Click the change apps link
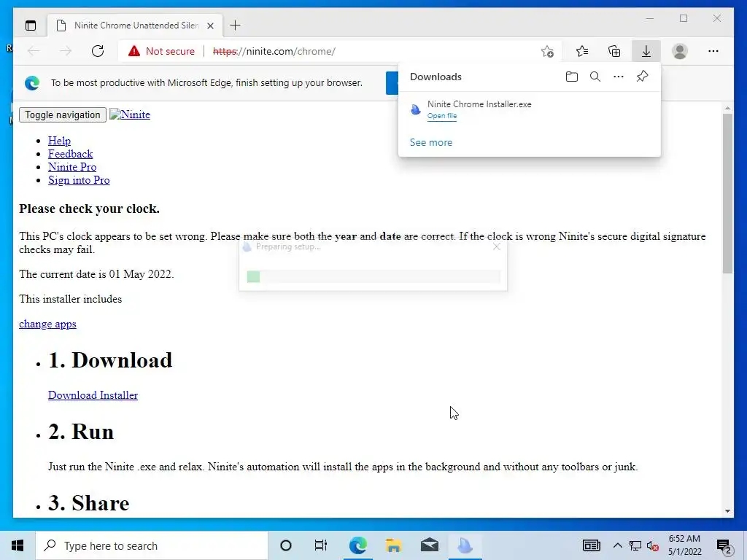The image size is (747, 560). pos(47,324)
